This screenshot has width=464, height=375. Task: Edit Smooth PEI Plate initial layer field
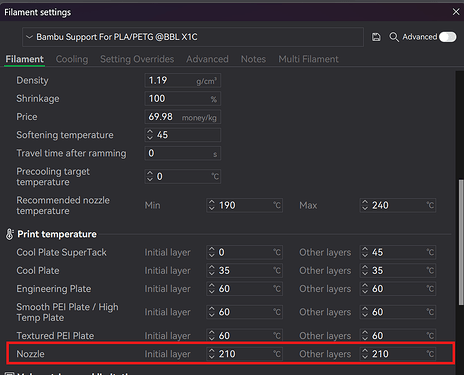[244, 312]
